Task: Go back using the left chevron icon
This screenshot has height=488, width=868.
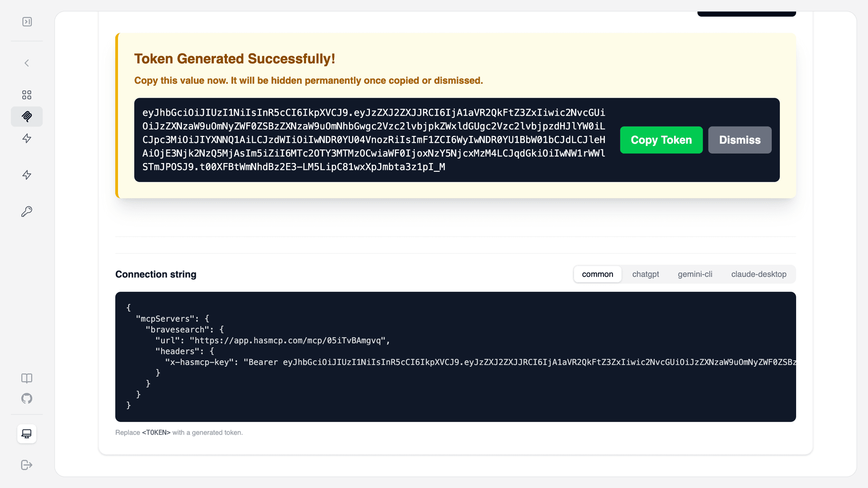Action: tap(27, 63)
